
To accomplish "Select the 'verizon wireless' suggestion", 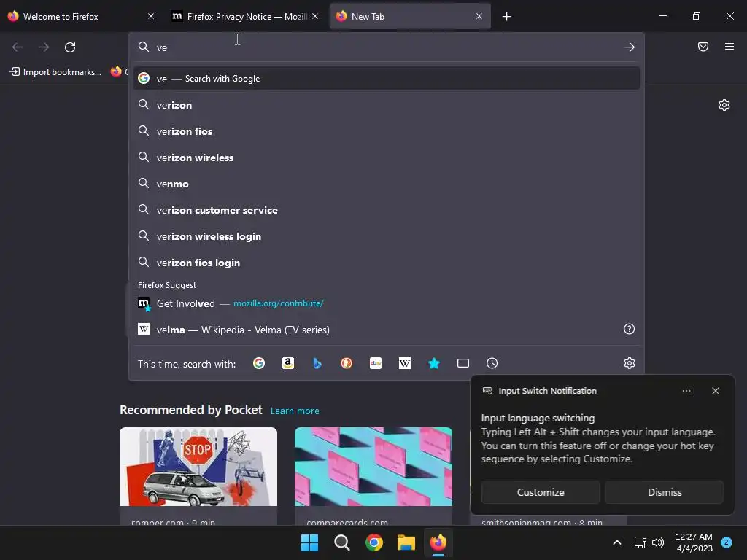I will [x=387, y=157].
